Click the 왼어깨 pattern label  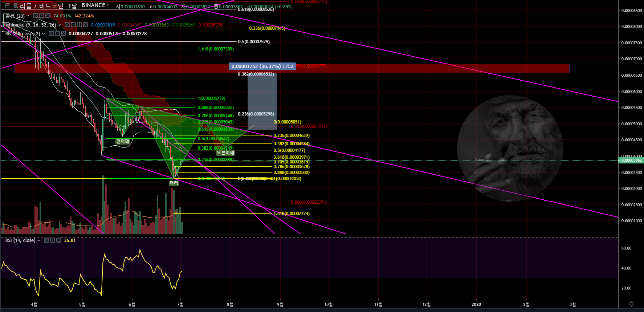[123, 141]
